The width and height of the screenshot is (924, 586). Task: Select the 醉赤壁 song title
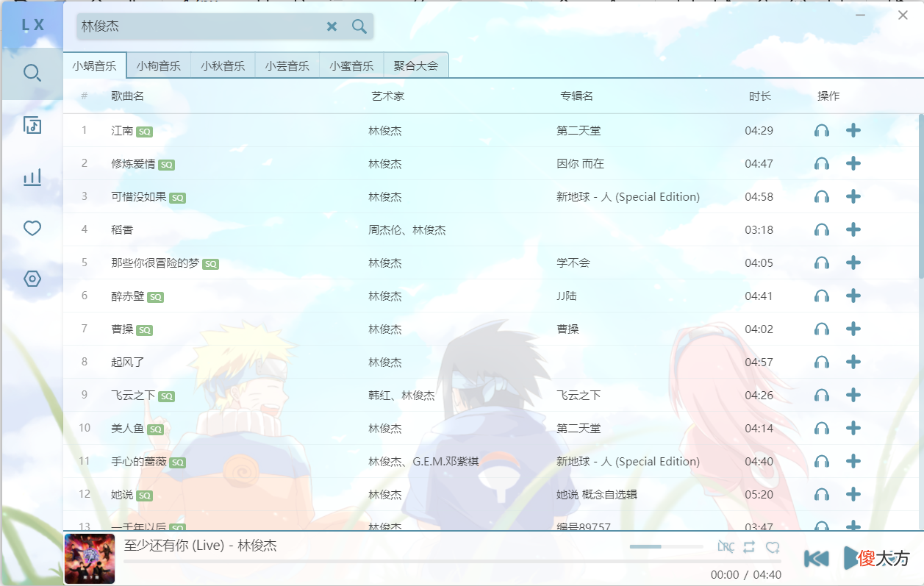[x=128, y=296]
